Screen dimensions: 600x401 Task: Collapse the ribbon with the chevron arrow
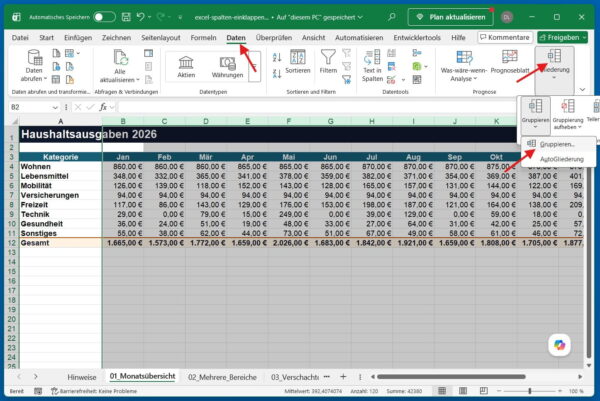click(x=582, y=90)
